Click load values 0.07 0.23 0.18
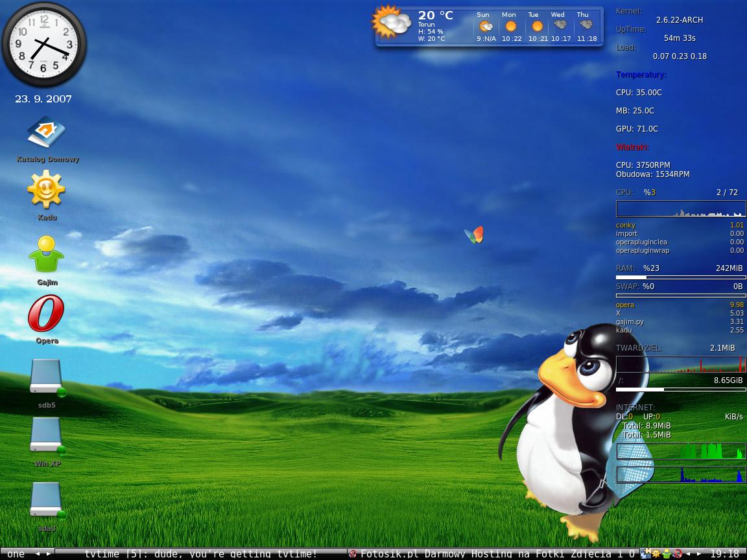 tap(680, 56)
